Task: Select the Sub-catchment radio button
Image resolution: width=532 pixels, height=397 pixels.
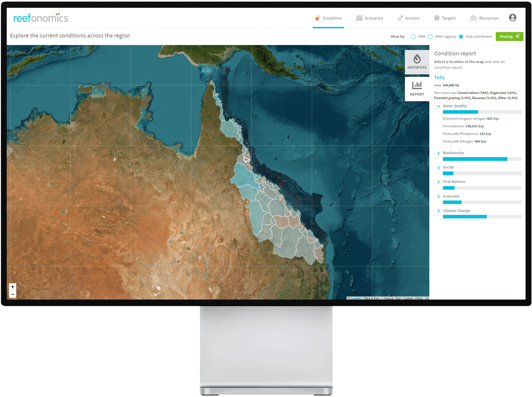Action: coord(461,37)
